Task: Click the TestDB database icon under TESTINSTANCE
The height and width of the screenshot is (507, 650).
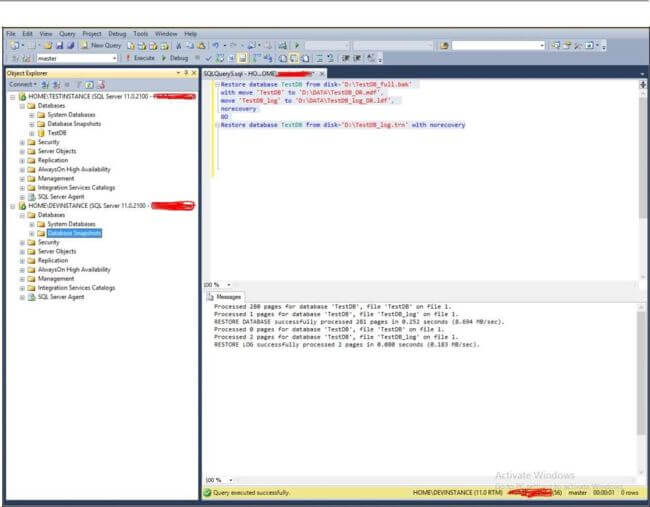Action: coord(42,132)
